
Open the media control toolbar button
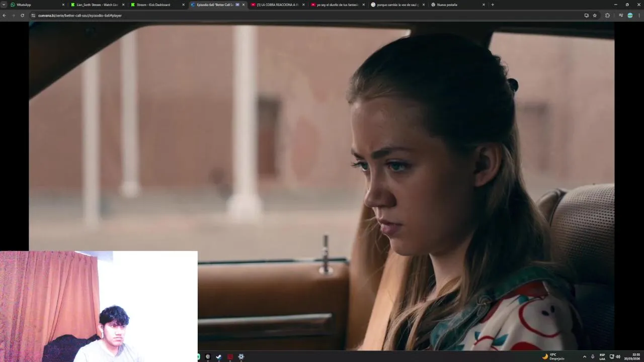[621, 16]
